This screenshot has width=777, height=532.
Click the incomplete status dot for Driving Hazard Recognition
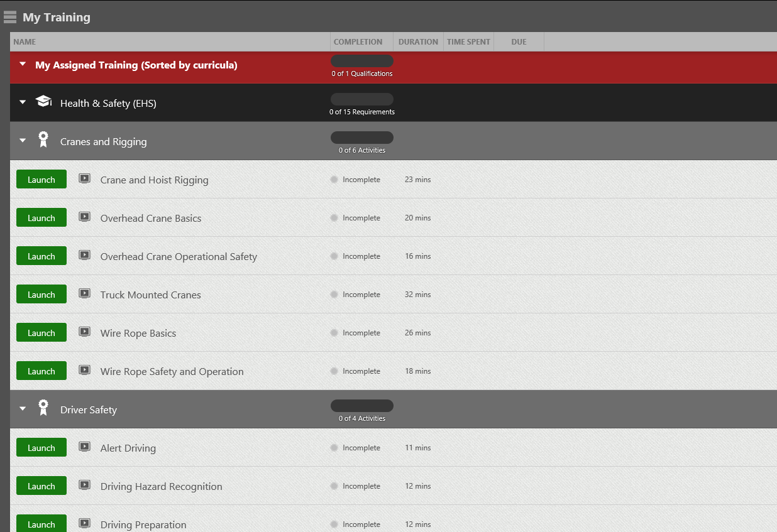(x=334, y=486)
